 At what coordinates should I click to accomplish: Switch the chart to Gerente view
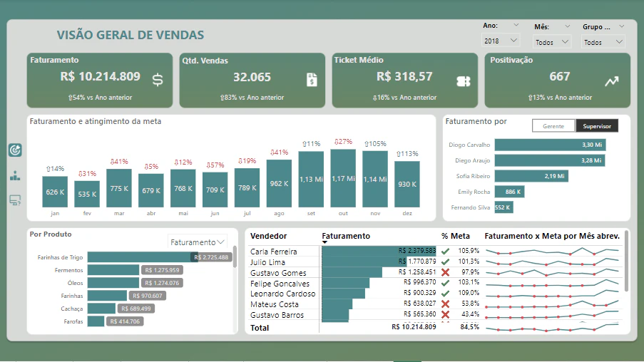[553, 126]
